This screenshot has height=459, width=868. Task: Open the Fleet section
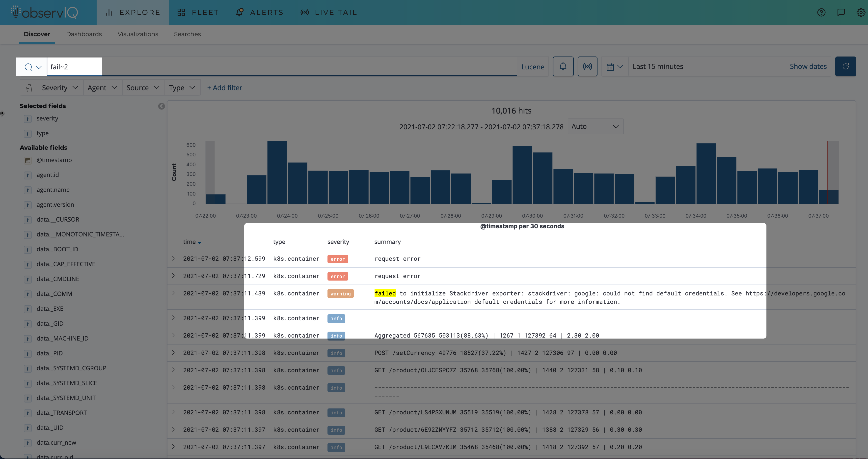pyautogui.click(x=198, y=12)
